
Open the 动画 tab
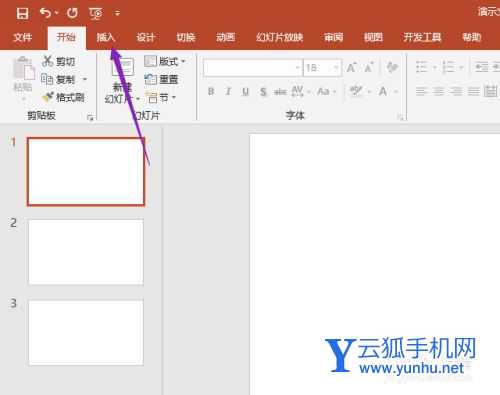[x=226, y=37]
